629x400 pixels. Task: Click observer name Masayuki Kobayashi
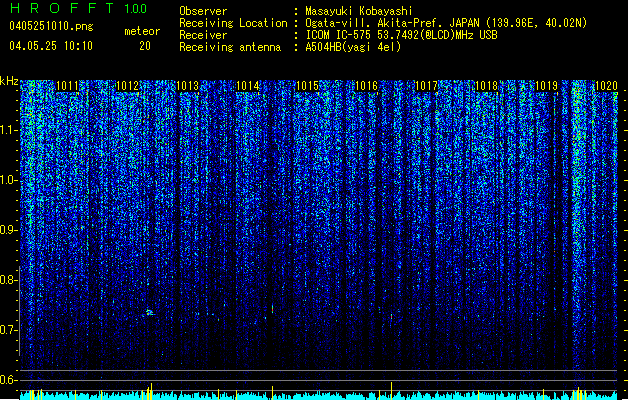(x=359, y=11)
